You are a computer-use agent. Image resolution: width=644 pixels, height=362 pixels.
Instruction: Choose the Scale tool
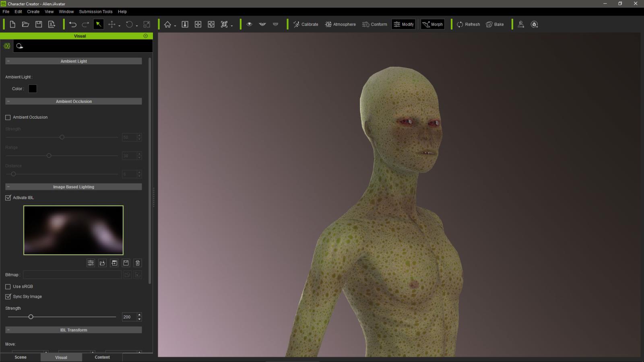click(x=147, y=24)
